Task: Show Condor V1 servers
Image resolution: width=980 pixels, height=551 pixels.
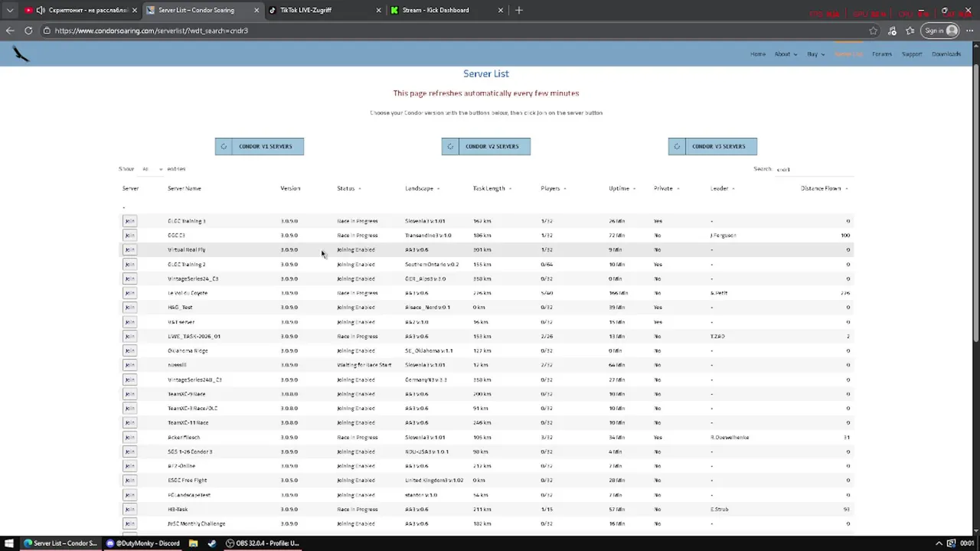Action: click(260, 146)
